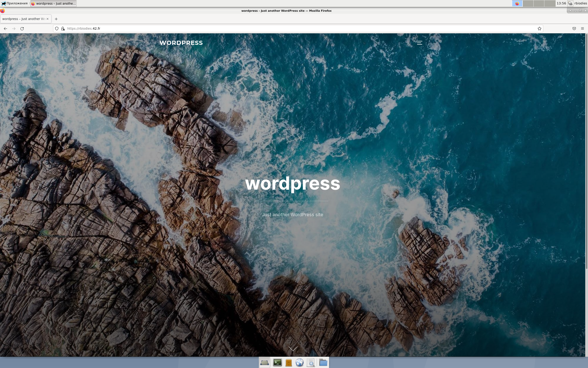This screenshot has height=368, width=588.
Task: Click the WORDPRESS site title link
Action: pyautogui.click(x=181, y=43)
